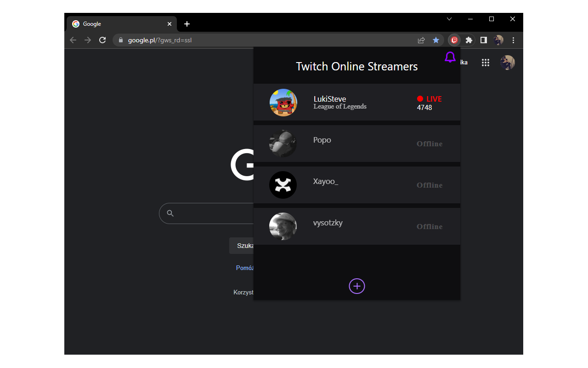Viewport: 588px width, 368px height.
Task: Open the Chrome three-dot menu
Action: click(x=514, y=40)
